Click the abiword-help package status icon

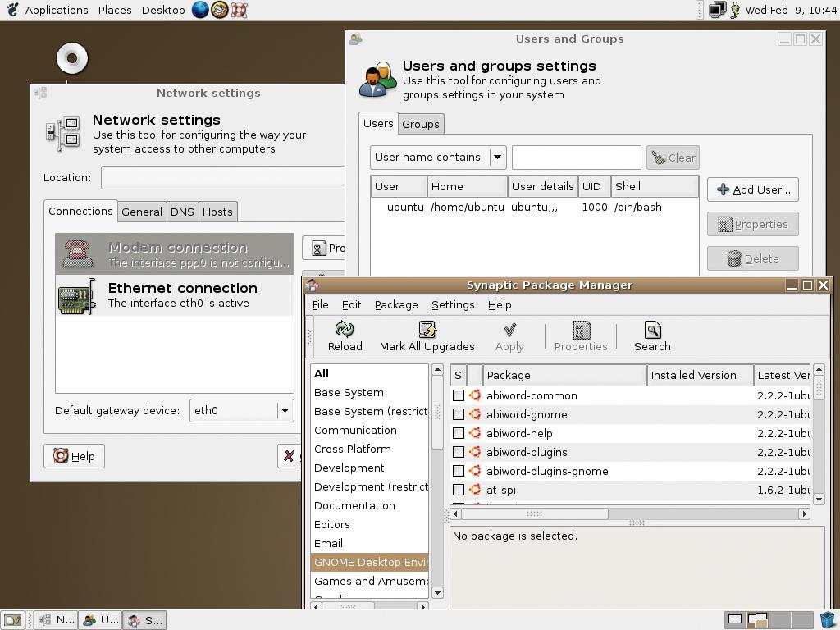[x=475, y=433]
